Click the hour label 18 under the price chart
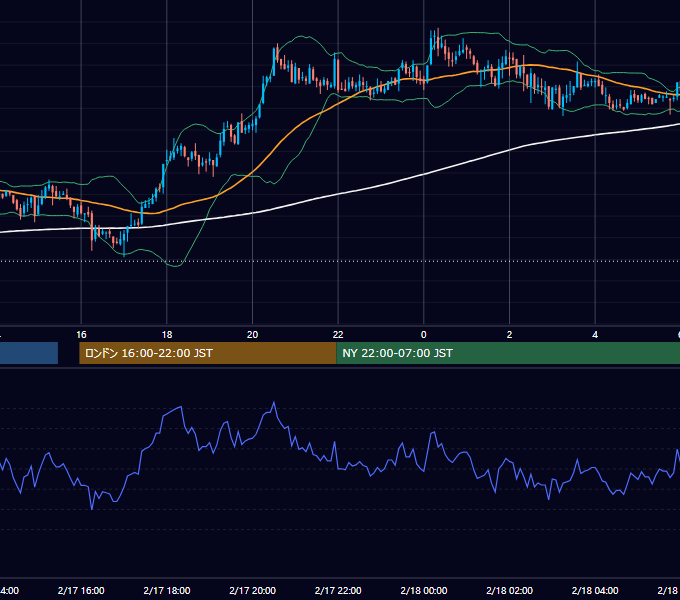Image resolution: width=680 pixels, height=600 pixels. pyautogui.click(x=167, y=335)
